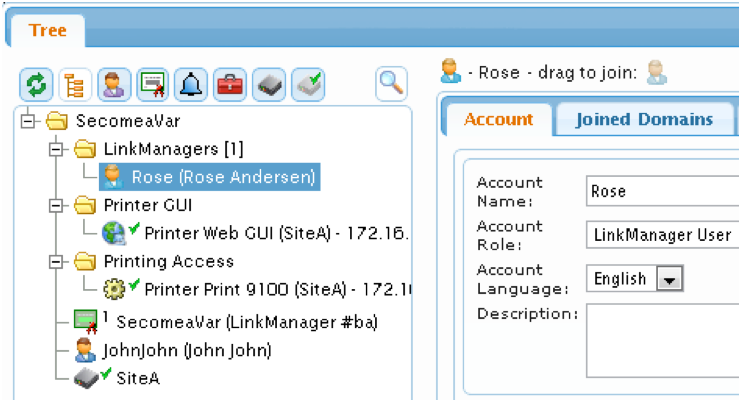
Task: Click the bell alerts toolbar icon
Action: click(191, 84)
